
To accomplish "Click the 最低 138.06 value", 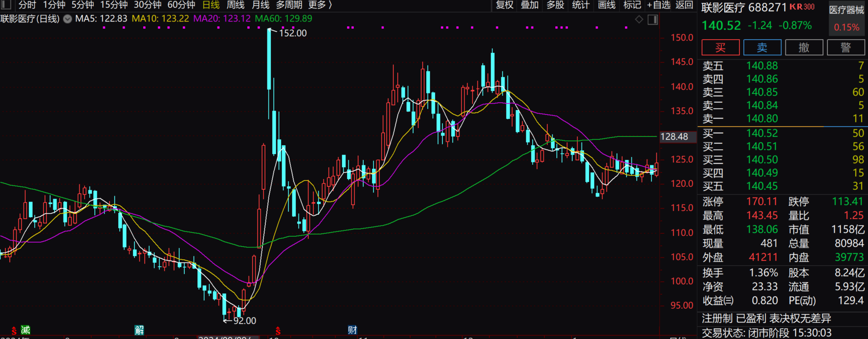I will coord(761,229).
